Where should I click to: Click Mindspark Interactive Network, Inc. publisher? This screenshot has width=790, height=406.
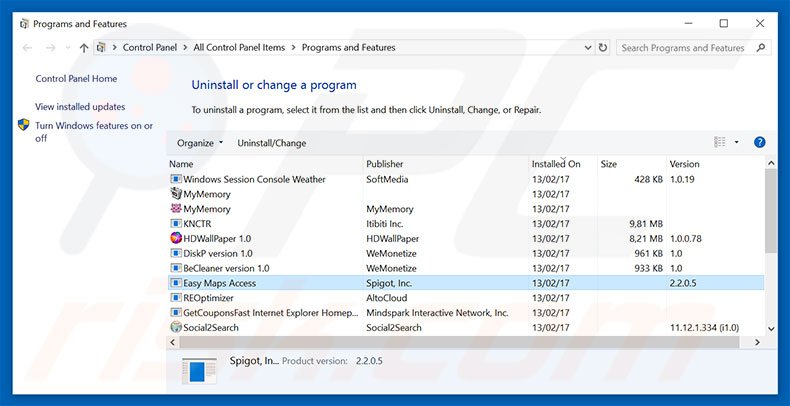(x=437, y=313)
